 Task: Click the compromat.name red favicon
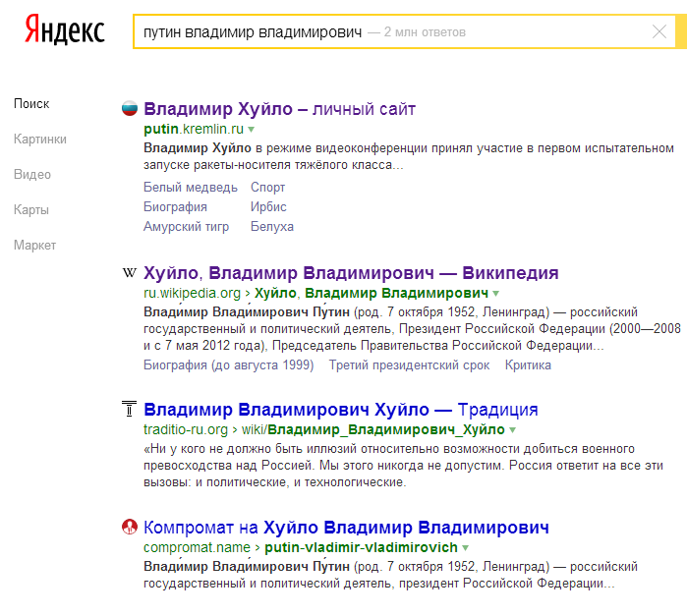click(x=130, y=527)
